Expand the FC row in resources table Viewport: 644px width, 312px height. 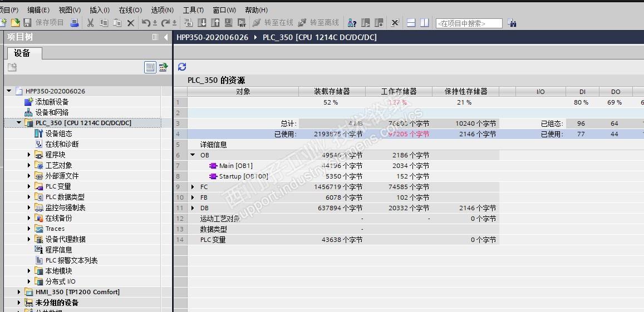(x=193, y=187)
